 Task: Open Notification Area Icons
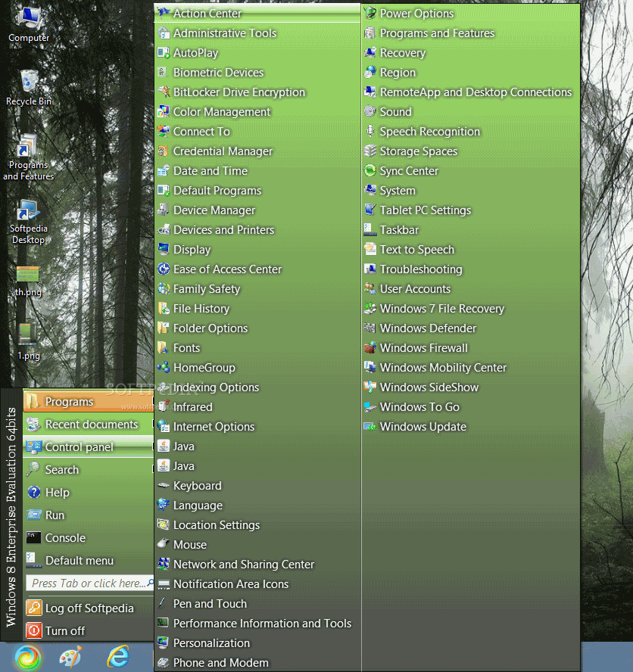[x=257, y=584]
